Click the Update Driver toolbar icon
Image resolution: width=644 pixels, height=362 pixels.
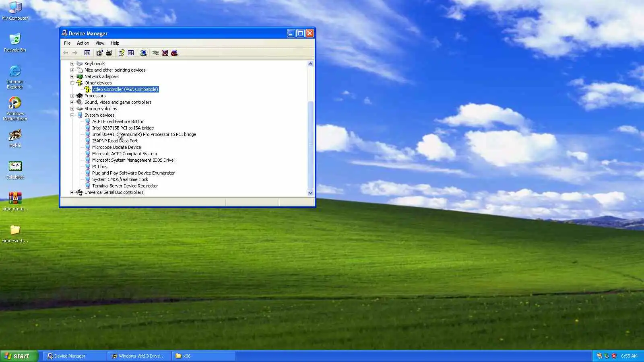click(155, 53)
